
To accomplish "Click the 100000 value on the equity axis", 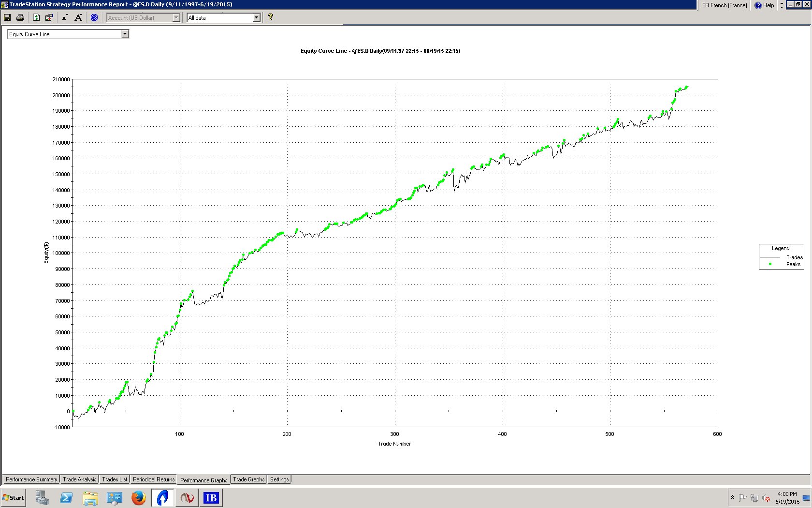I will point(61,253).
